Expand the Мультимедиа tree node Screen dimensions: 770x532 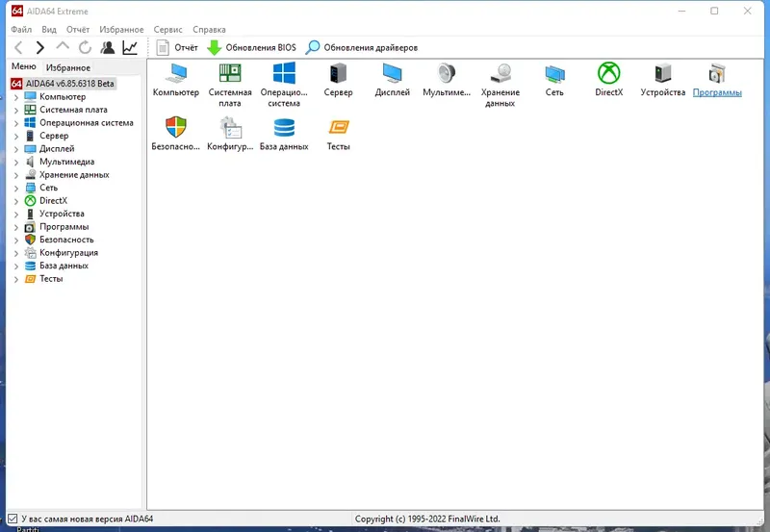pyautogui.click(x=15, y=162)
